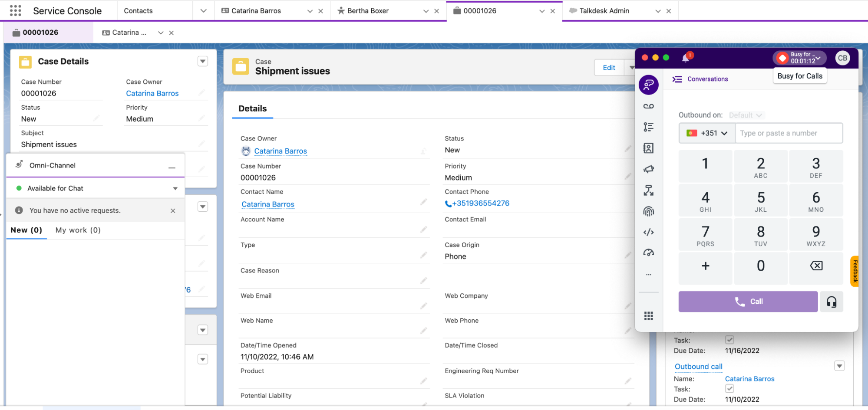Screen dimensions: 868x410
Task: Select the Details tab
Action: tap(252, 108)
